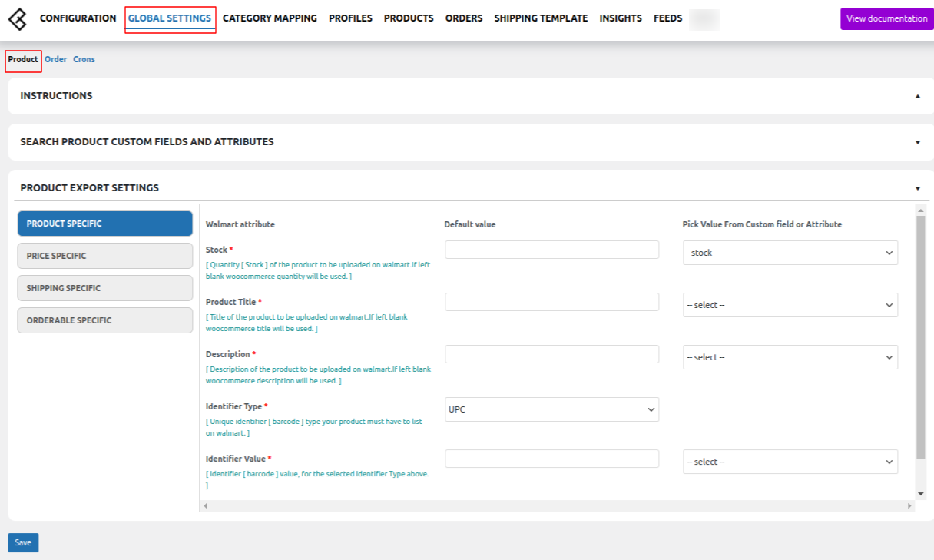This screenshot has width=934, height=560.
Task: Open the Stock custom field dropdown showing _stock
Action: 790,252
